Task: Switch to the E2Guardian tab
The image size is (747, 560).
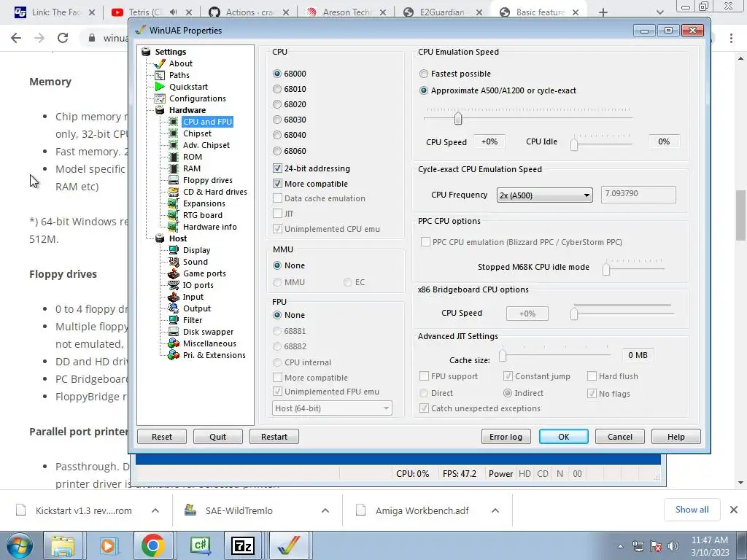Action: 443,12
